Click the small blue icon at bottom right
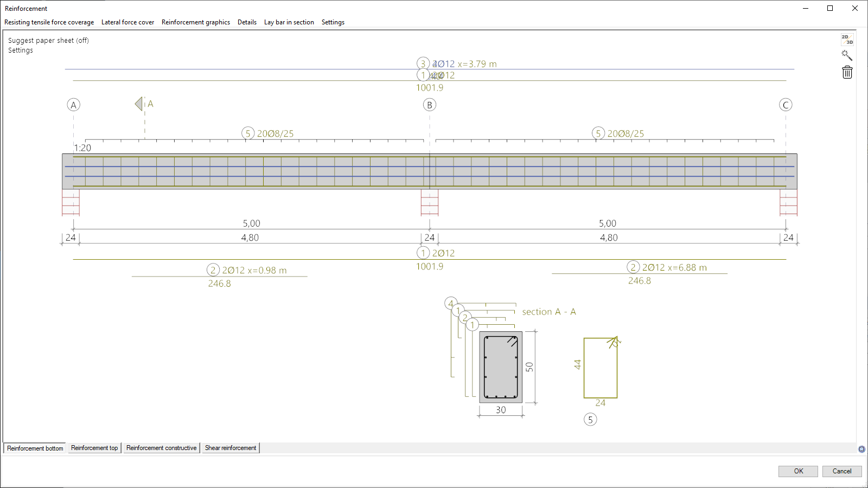This screenshot has width=868, height=488. pyautogui.click(x=861, y=449)
